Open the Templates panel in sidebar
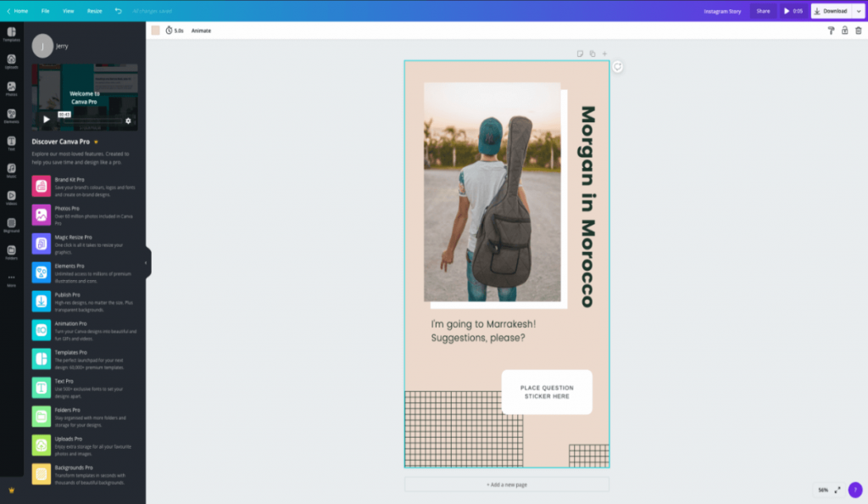Image resolution: width=868 pixels, height=504 pixels. pos(11,33)
